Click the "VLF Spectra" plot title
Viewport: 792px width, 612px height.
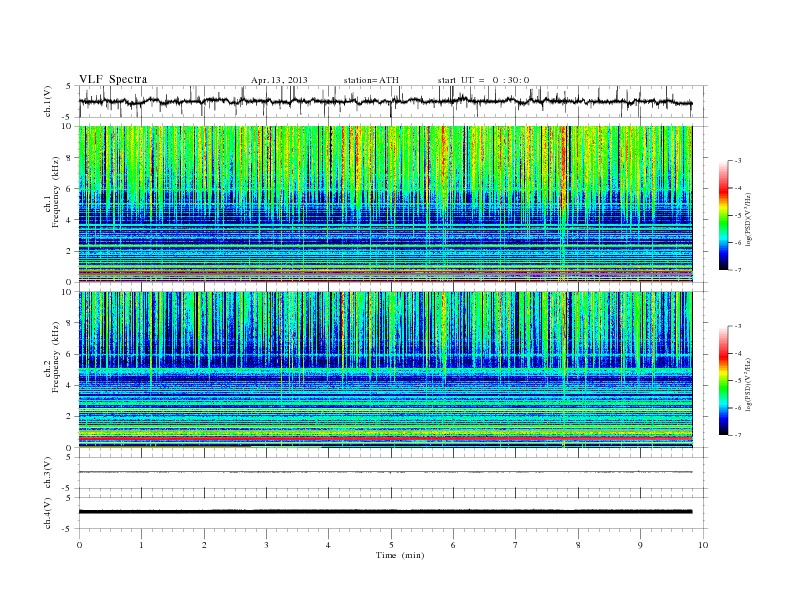113,79
